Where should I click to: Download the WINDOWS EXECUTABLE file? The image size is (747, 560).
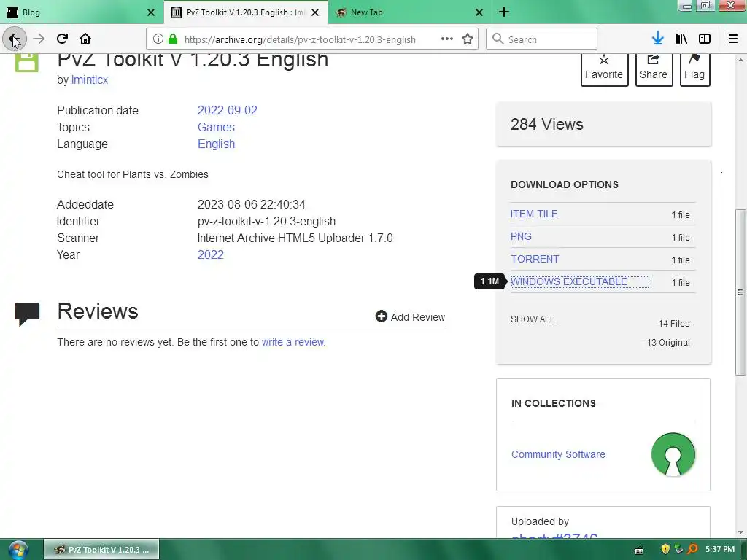coord(569,282)
